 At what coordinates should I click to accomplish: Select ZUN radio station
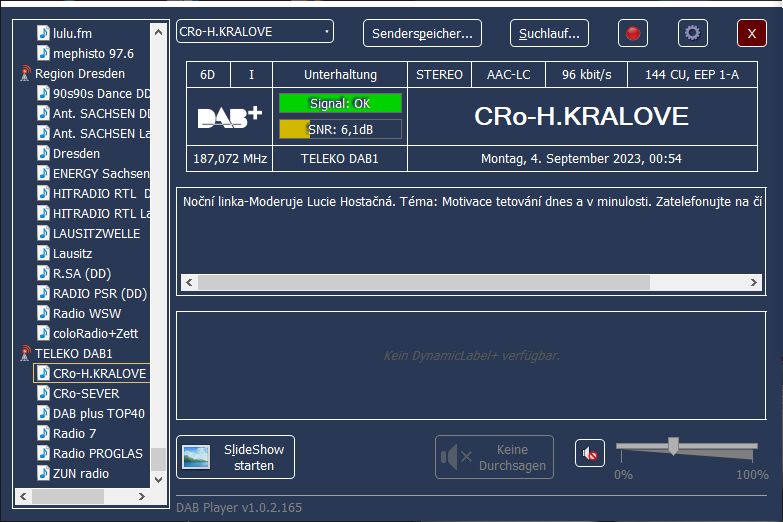coord(81,474)
